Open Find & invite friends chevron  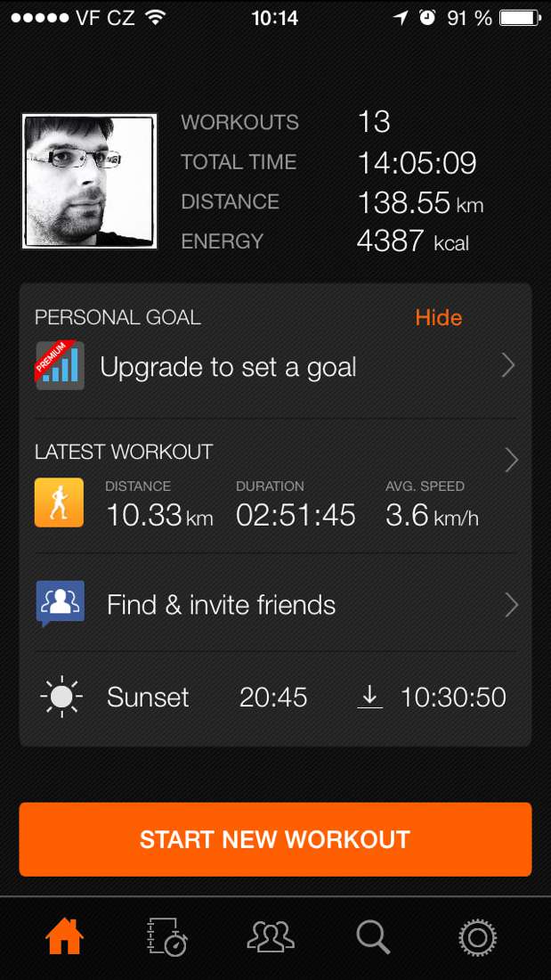(511, 605)
